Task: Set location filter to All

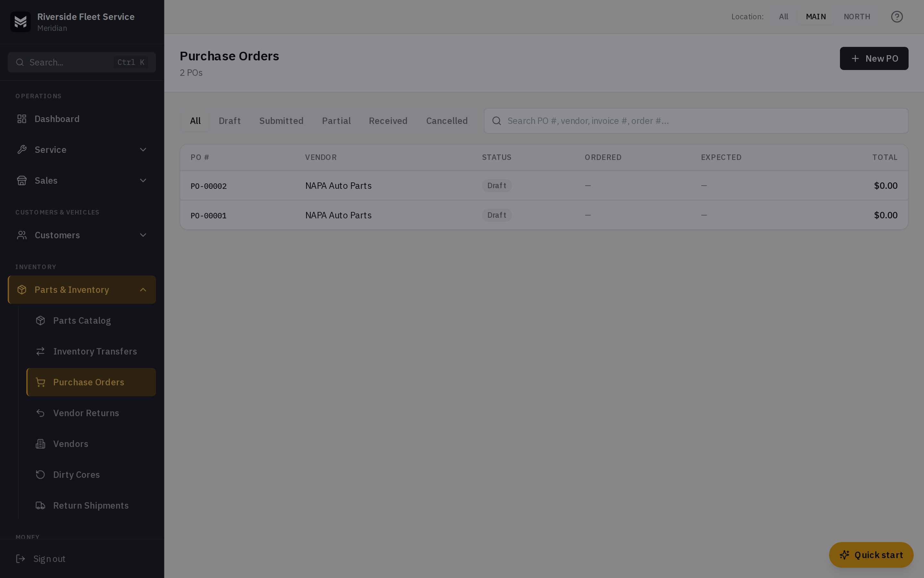Action: 783,17
